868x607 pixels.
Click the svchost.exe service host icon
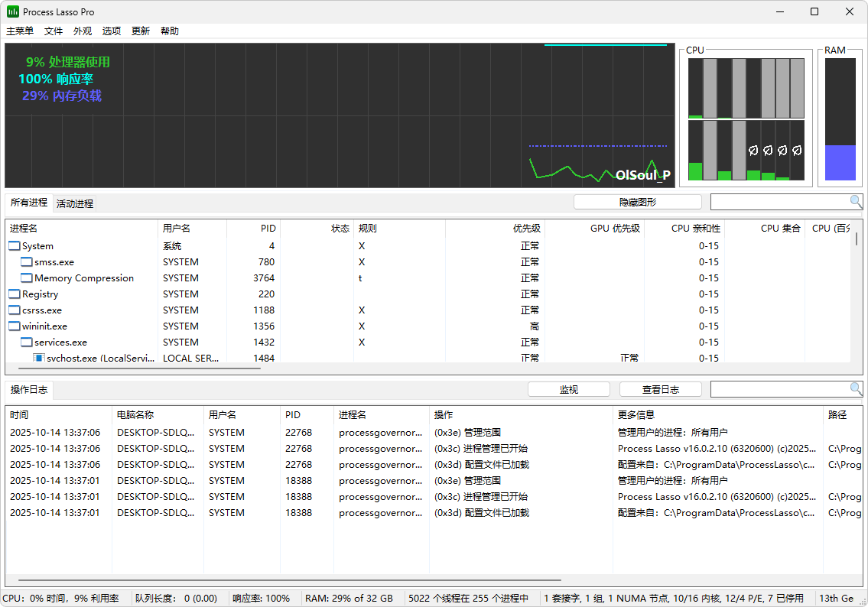click(38, 358)
